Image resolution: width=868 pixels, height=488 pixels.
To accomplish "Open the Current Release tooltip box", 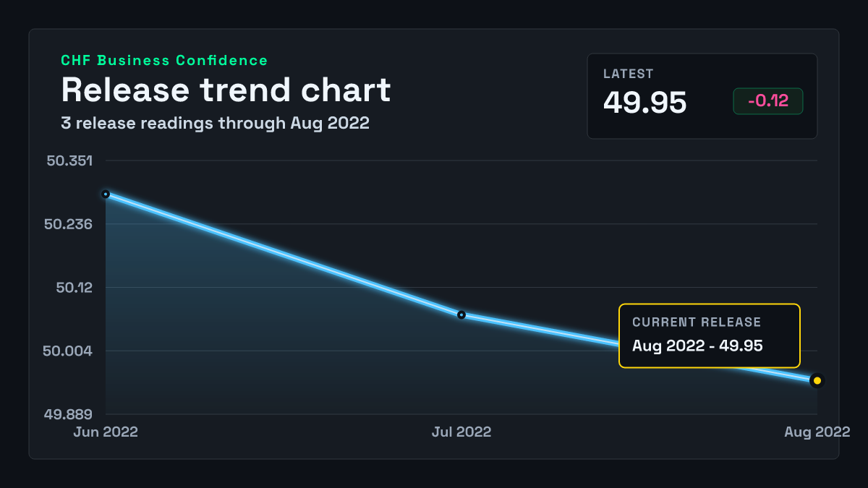I will [x=710, y=335].
